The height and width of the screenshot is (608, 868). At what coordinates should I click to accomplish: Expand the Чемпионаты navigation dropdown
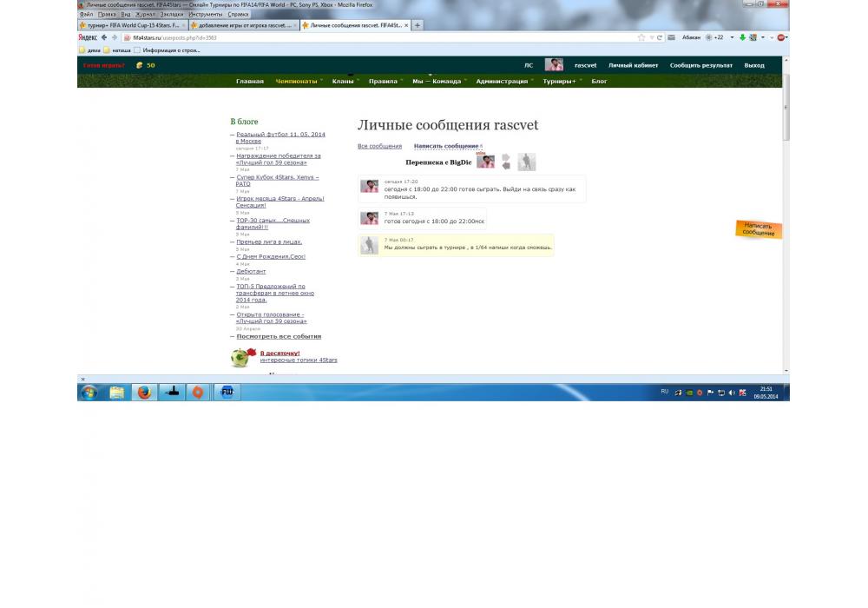tap(298, 81)
